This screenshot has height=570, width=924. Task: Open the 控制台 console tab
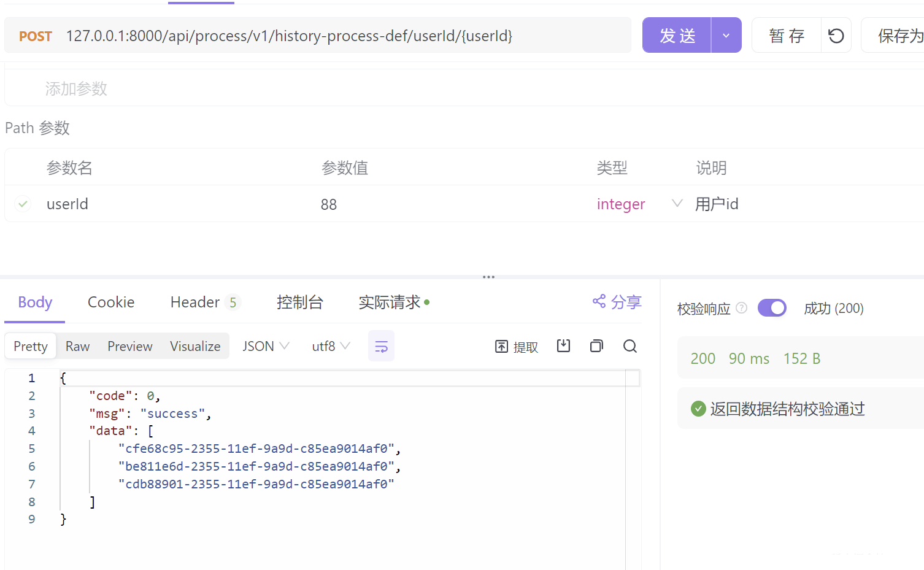click(x=299, y=302)
